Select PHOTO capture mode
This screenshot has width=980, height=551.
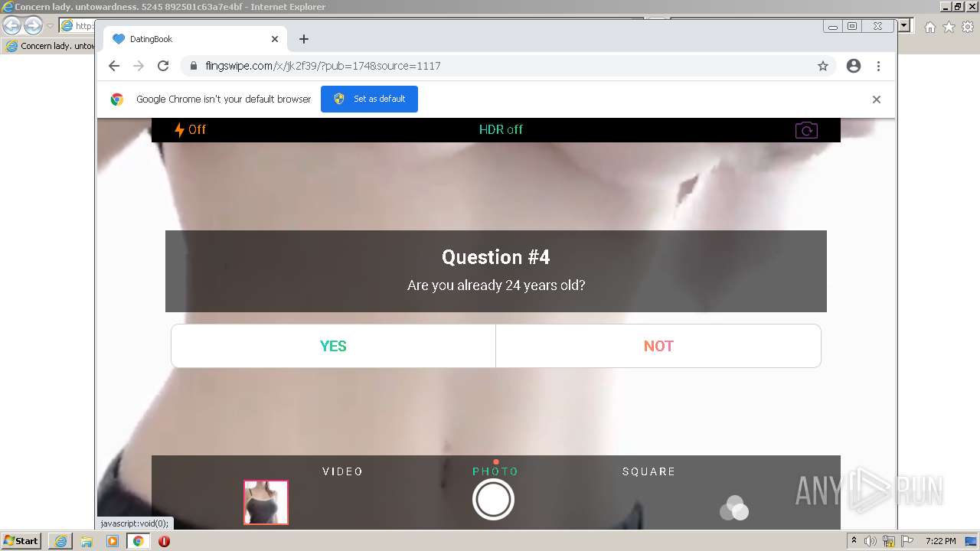pos(495,471)
